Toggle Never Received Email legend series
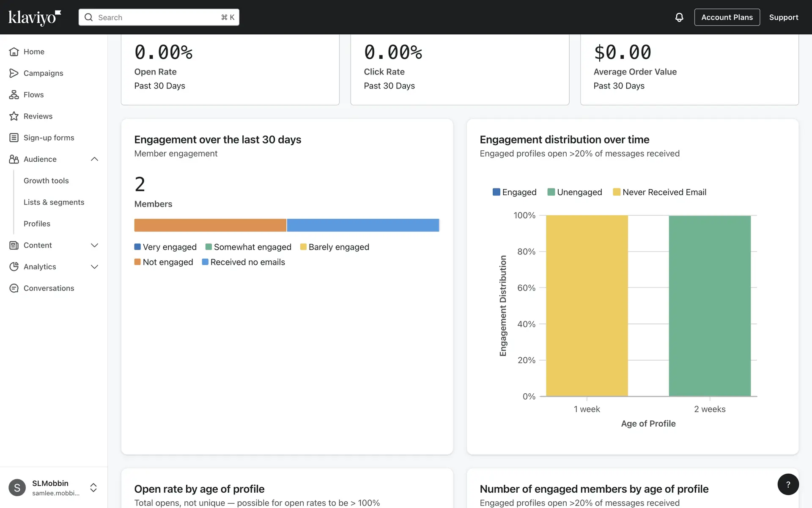This screenshot has height=508, width=812. click(659, 192)
